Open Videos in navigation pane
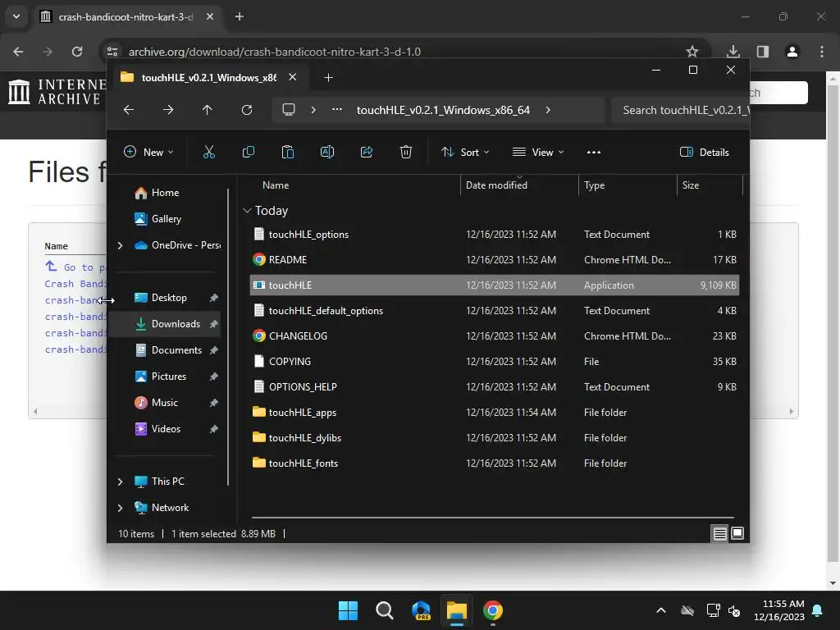Image resolution: width=840 pixels, height=630 pixels. 166,429
